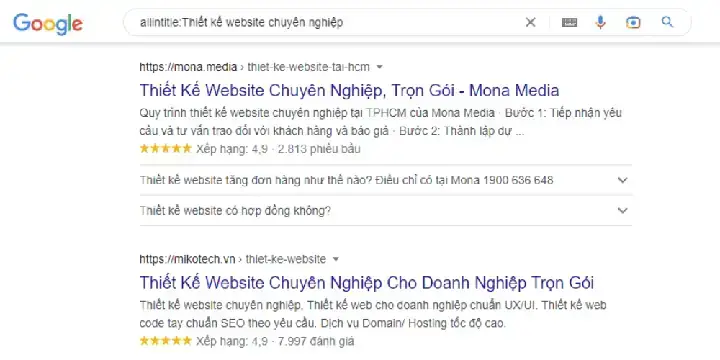Expand 'Thiết kế website có hợp đồng không?' question
Viewport: 720px width, 360px height.
click(x=386, y=211)
